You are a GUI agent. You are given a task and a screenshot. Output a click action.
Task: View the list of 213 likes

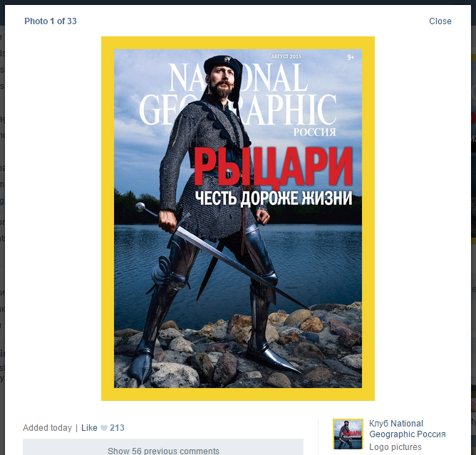[117, 428]
